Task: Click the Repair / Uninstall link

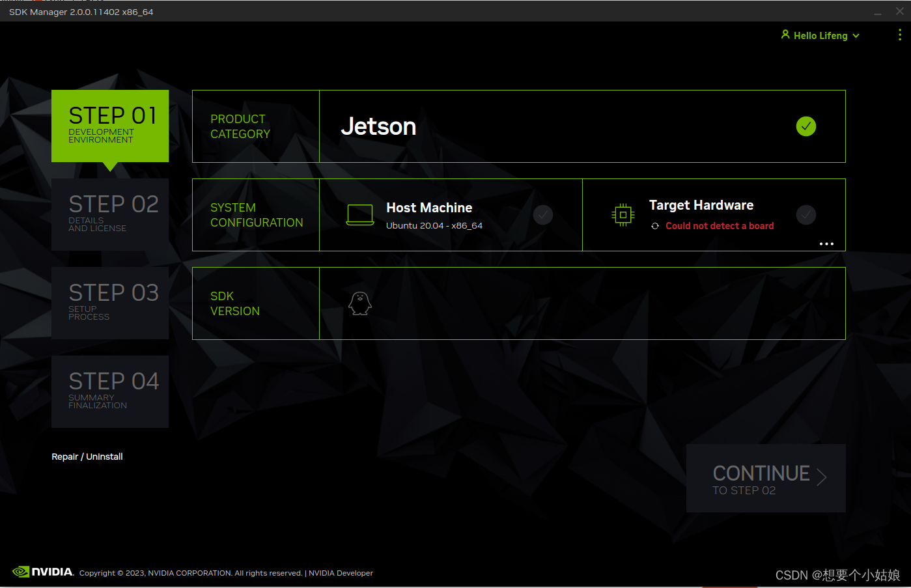Action: pos(87,456)
